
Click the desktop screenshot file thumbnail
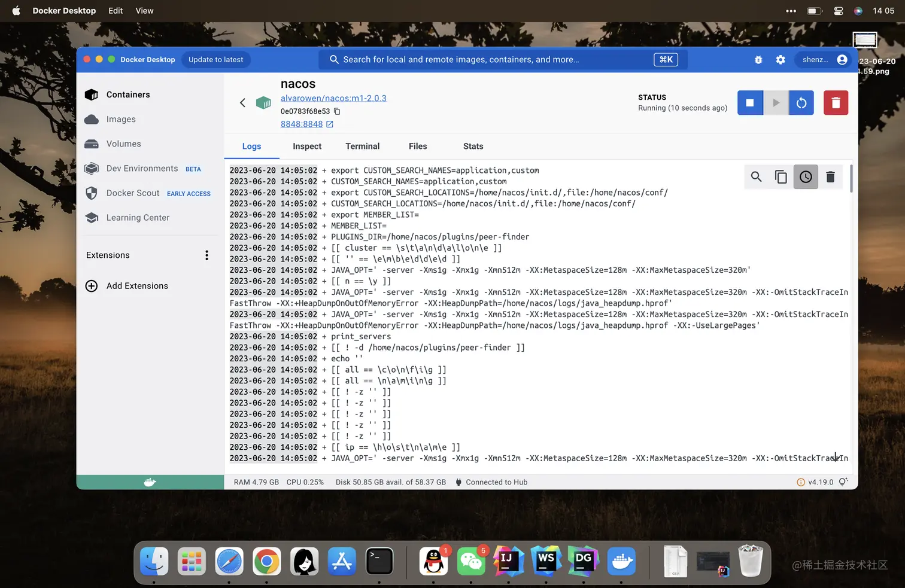(x=865, y=40)
